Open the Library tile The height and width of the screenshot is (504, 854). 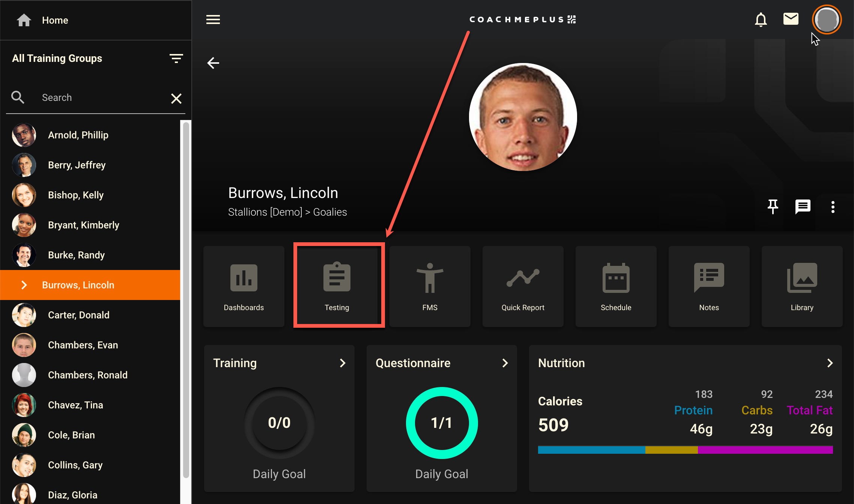coord(802,286)
